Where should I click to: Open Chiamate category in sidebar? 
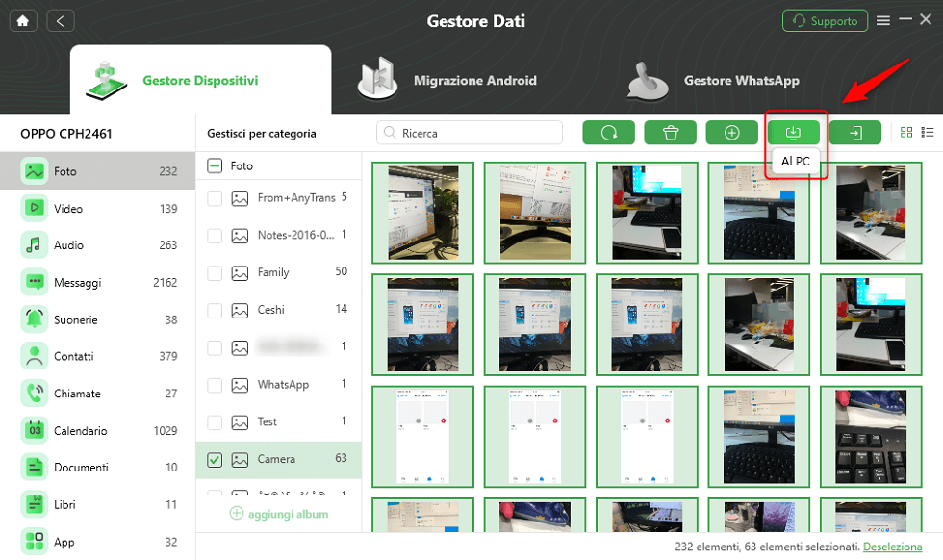[97, 394]
